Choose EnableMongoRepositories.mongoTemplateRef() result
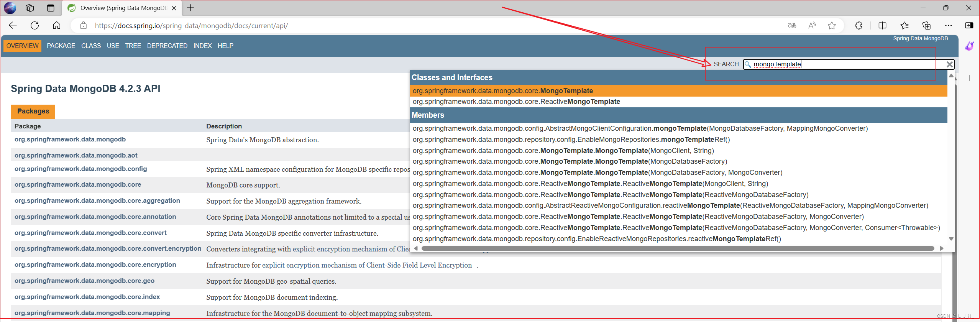 [x=679, y=140]
